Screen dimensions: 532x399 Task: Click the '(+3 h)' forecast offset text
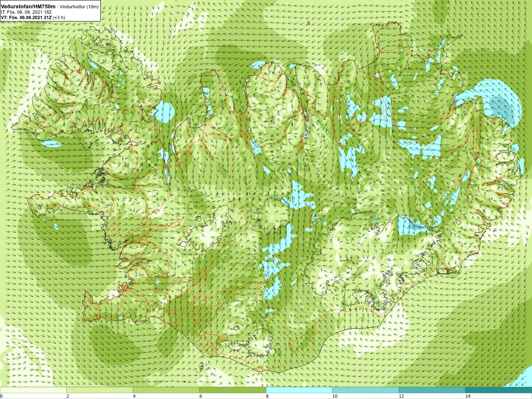[x=59, y=18]
